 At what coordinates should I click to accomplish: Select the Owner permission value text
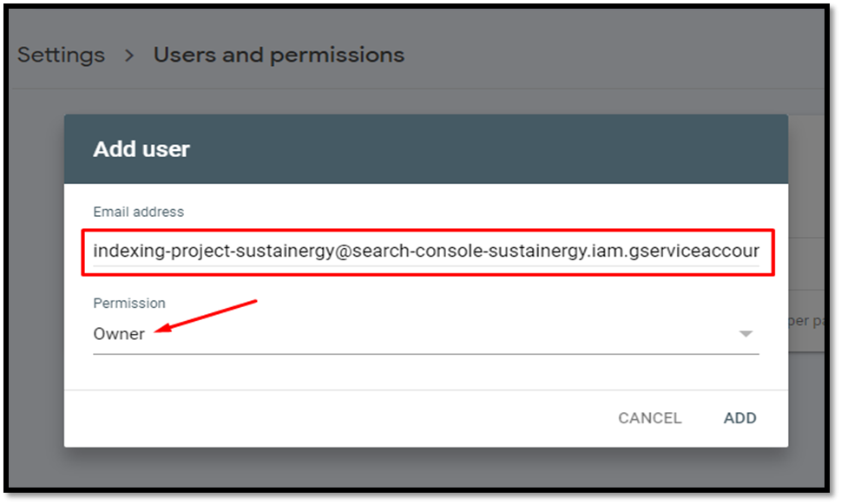(119, 333)
